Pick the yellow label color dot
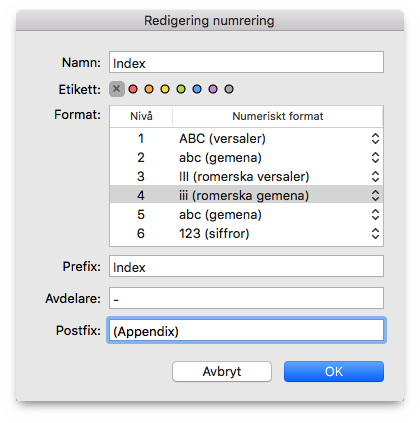 tap(165, 89)
